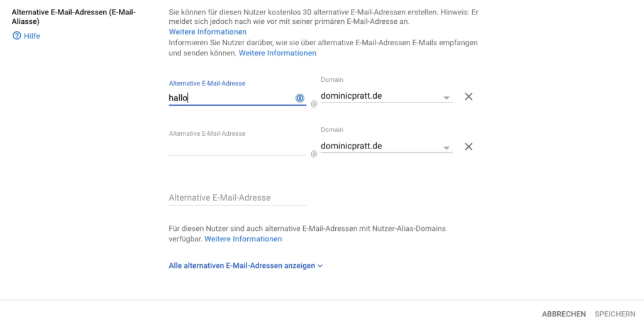Focus the second empty alias input field
Viewport: 644px width, 327px height.
pos(237,148)
